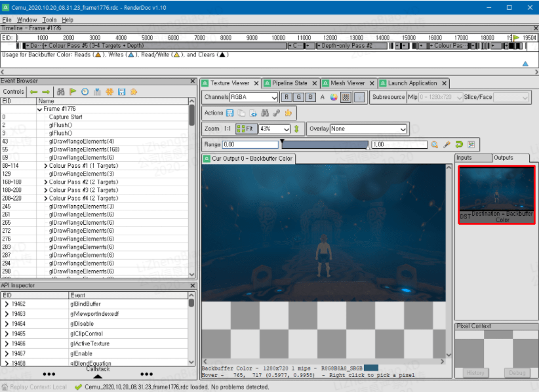Click the Replay Context house icon in status bar
This screenshot has height=392, width=539.
(x=5, y=387)
